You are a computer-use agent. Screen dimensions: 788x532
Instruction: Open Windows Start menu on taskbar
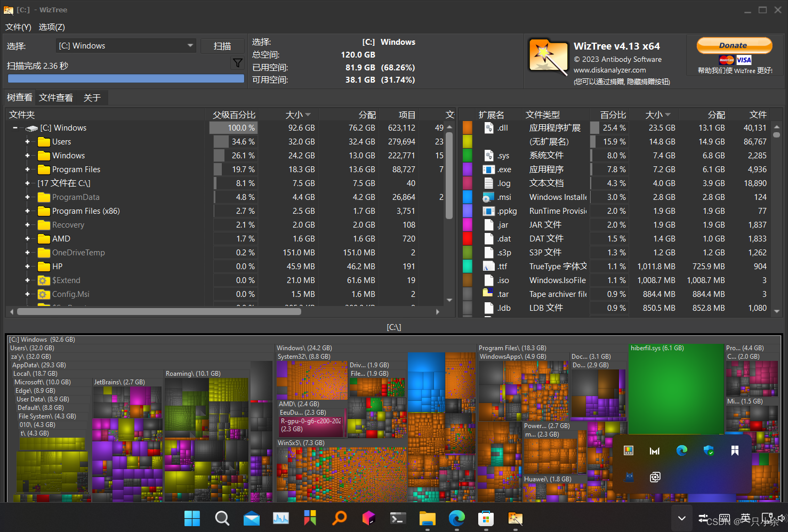192,518
